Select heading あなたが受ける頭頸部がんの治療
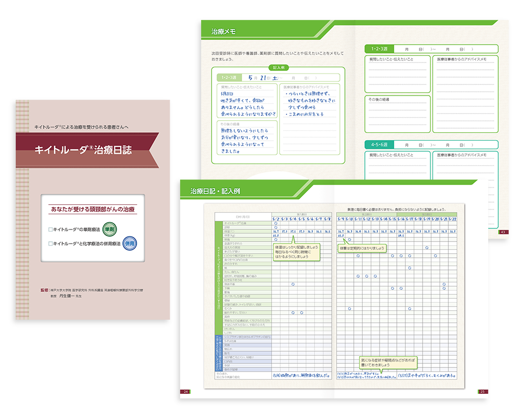 tap(93, 209)
